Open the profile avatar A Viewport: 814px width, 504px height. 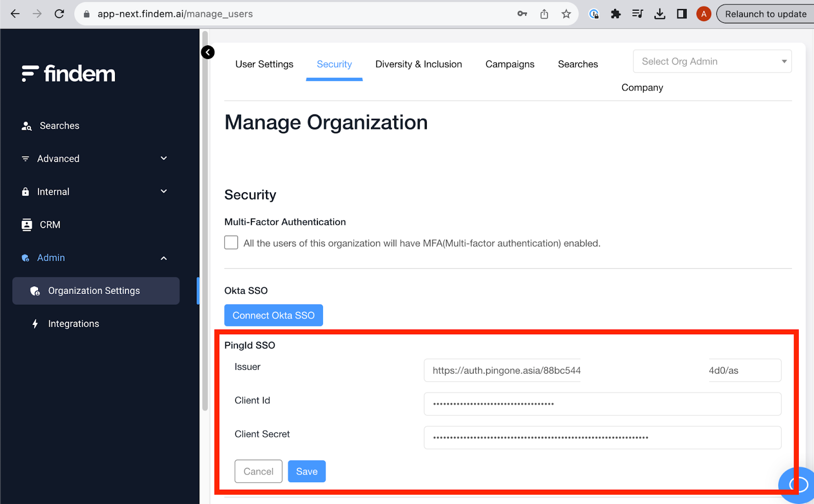click(704, 14)
